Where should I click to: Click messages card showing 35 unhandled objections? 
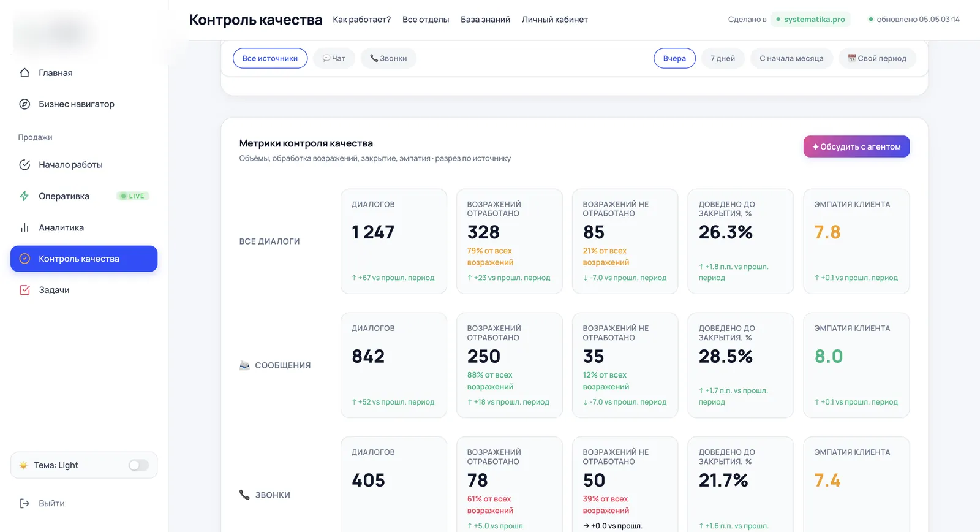(625, 365)
